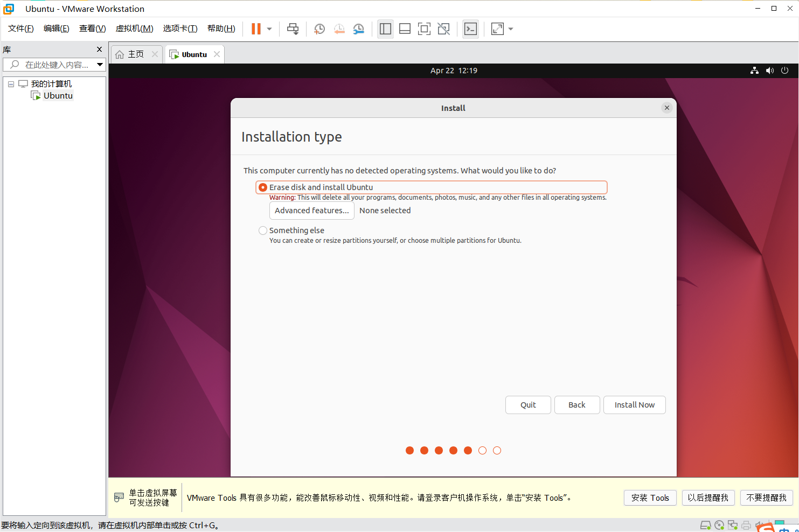Open the 选项卡(T) menu
The image size is (799, 532).
(x=180, y=29)
